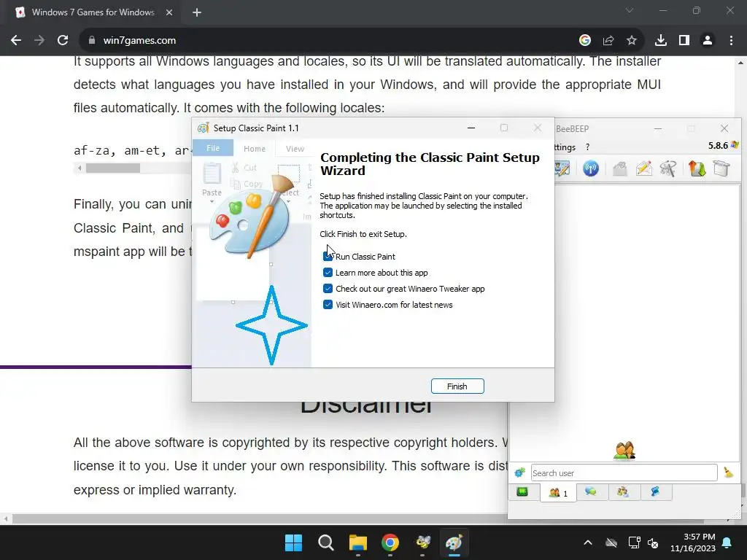Open the BeeBEEP Settings menu
Viewport: 747px width, 560px height.
point(565,147)
